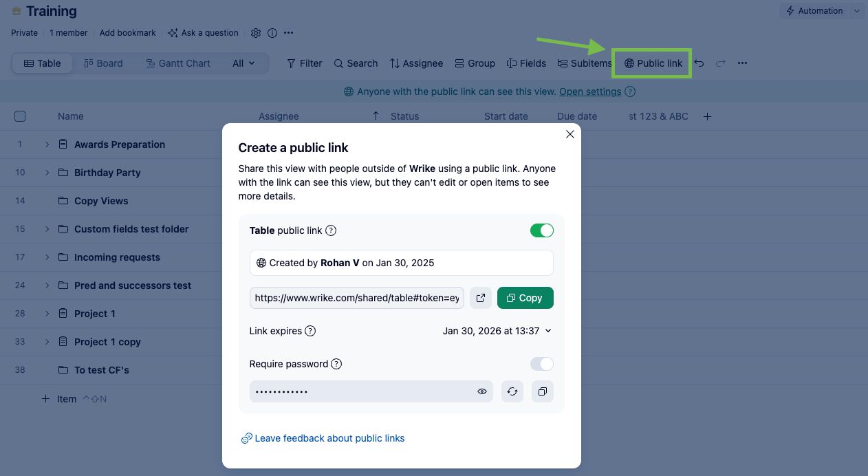Switch to the Board view tab
This screenshot has width=868, height=476.
click(103, 63)
